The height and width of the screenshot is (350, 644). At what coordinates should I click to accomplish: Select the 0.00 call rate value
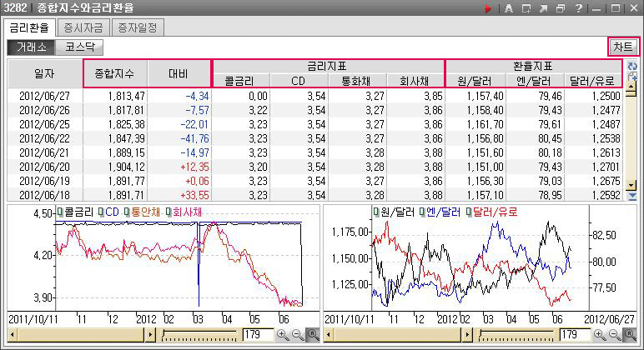pos(258,96)
